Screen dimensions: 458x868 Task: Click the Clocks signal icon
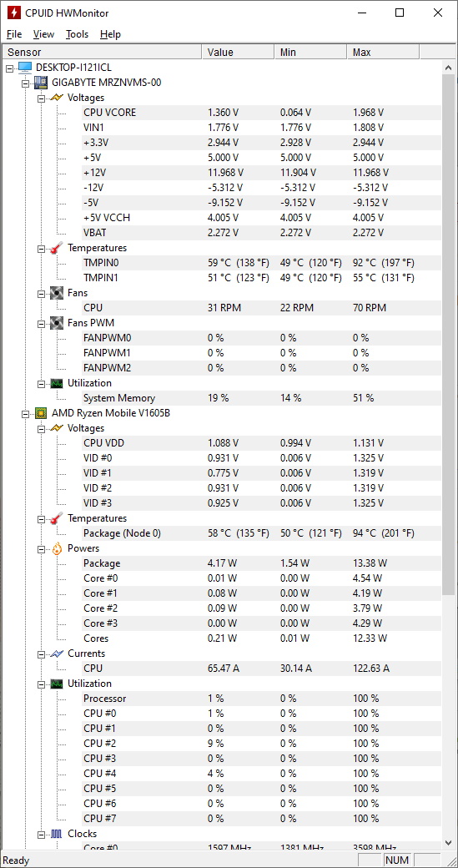click(57, 834)
